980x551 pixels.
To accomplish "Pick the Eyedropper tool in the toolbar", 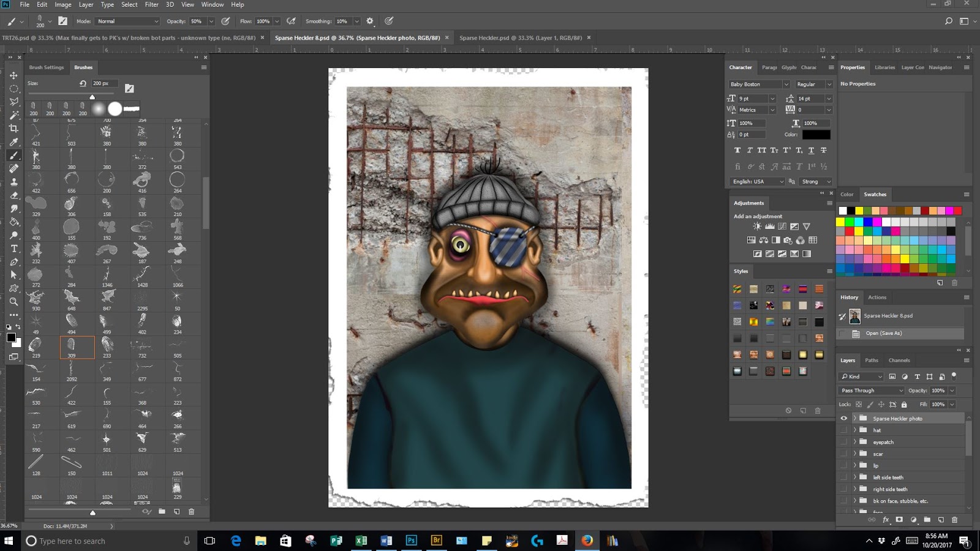I will click(x=13, y=142).
